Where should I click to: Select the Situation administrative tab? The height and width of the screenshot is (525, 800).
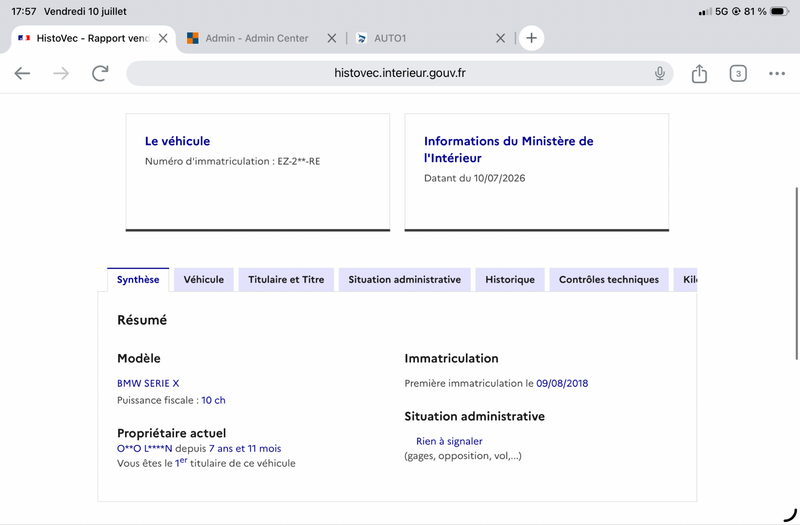405,280
